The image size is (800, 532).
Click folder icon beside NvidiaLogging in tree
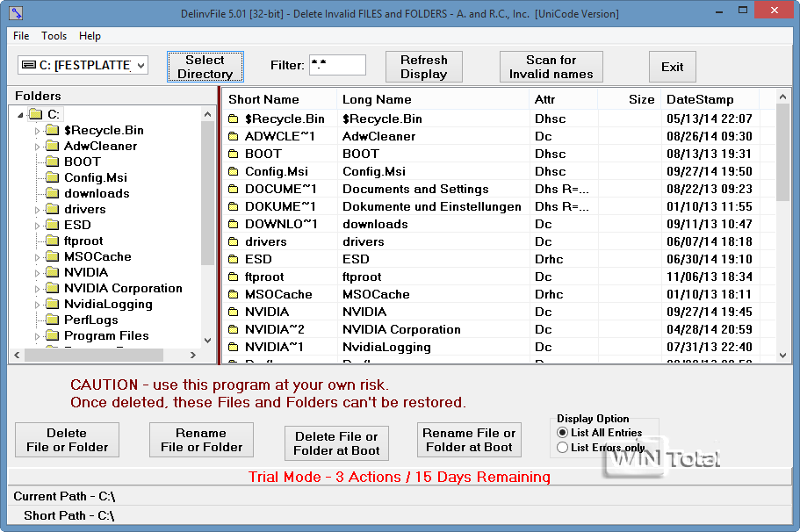[x=52, y=304]
